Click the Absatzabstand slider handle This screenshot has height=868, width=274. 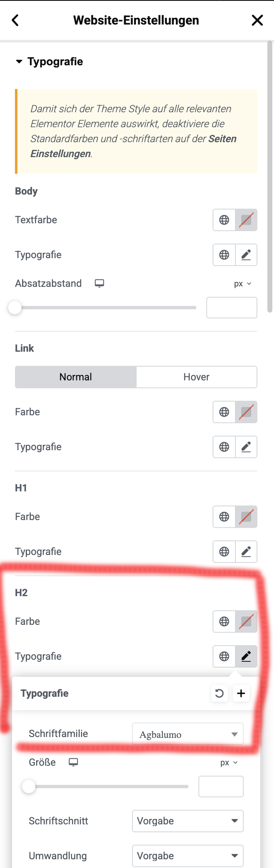click(15, 308)
